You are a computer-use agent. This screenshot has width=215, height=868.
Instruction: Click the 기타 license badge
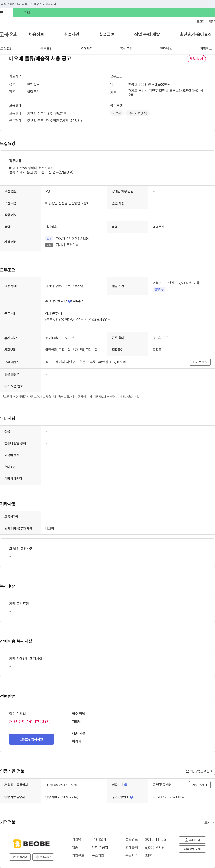49,245
